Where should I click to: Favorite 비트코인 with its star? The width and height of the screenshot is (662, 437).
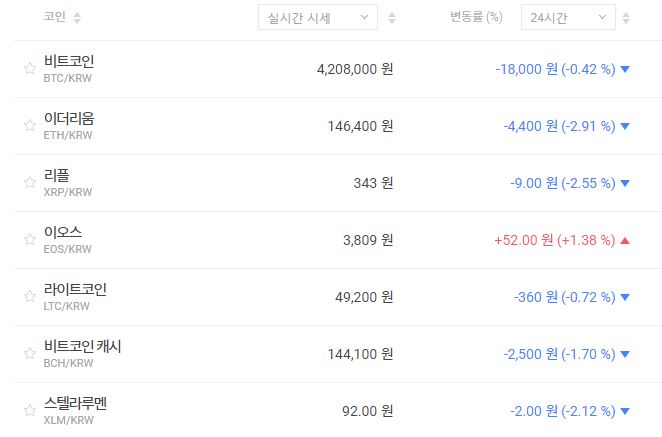[x=29, y=69]
